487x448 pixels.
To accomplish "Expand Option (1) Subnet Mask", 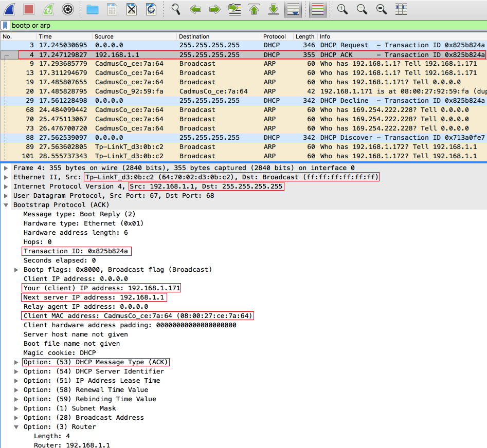I will [x=16, y=408].
